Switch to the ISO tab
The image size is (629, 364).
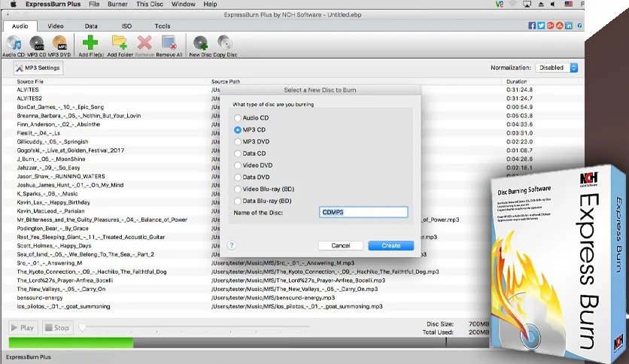pos(126,26)
